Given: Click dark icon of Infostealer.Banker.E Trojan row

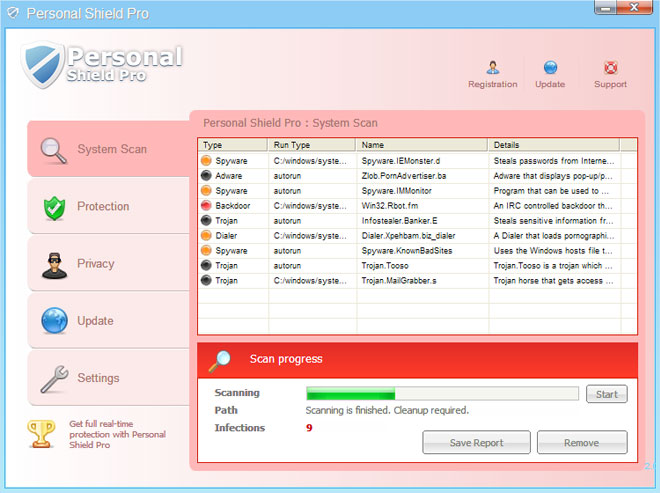Looking at the screenshot, I should tap(206, 220).
